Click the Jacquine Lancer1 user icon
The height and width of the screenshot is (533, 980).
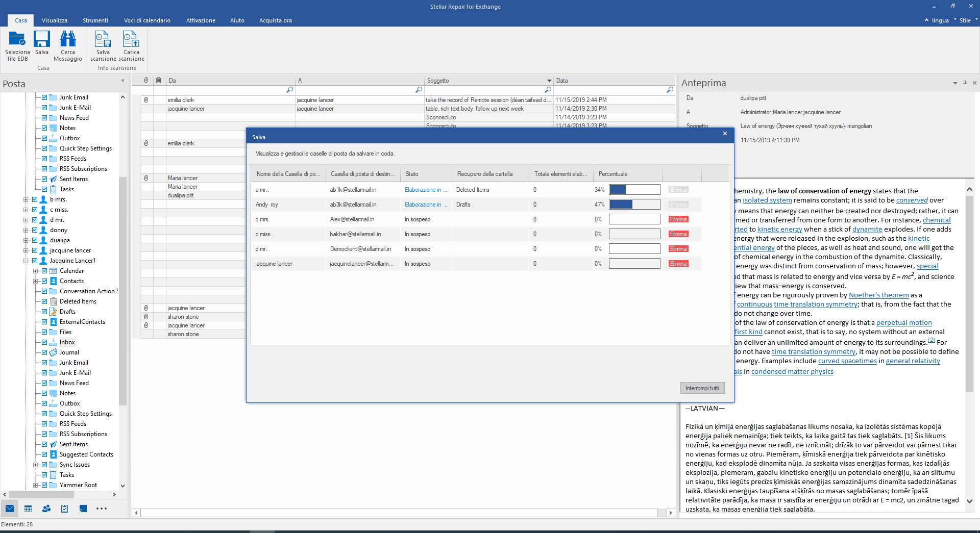click(43, 261)
